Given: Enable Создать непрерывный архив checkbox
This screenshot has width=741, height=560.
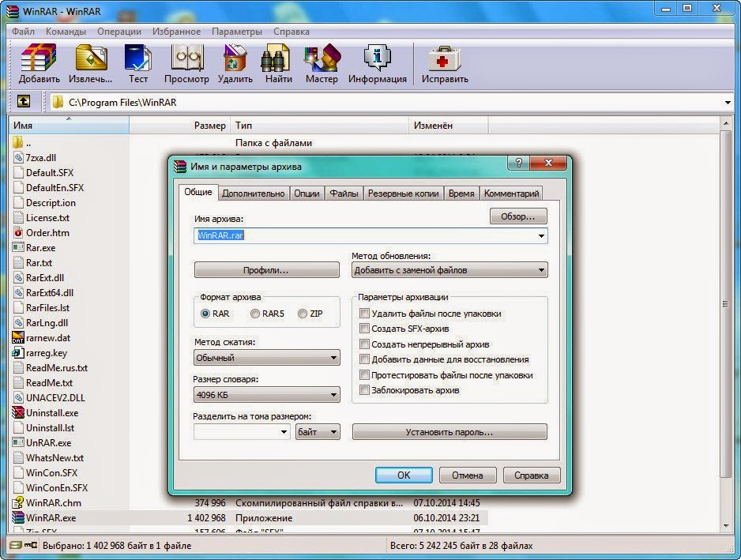Looking at the screenshot, I should (364, 344).
